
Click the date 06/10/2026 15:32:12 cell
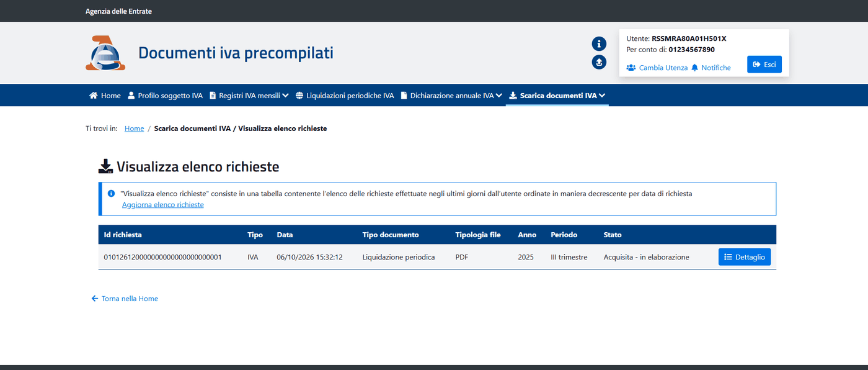(x=309, y=257)
